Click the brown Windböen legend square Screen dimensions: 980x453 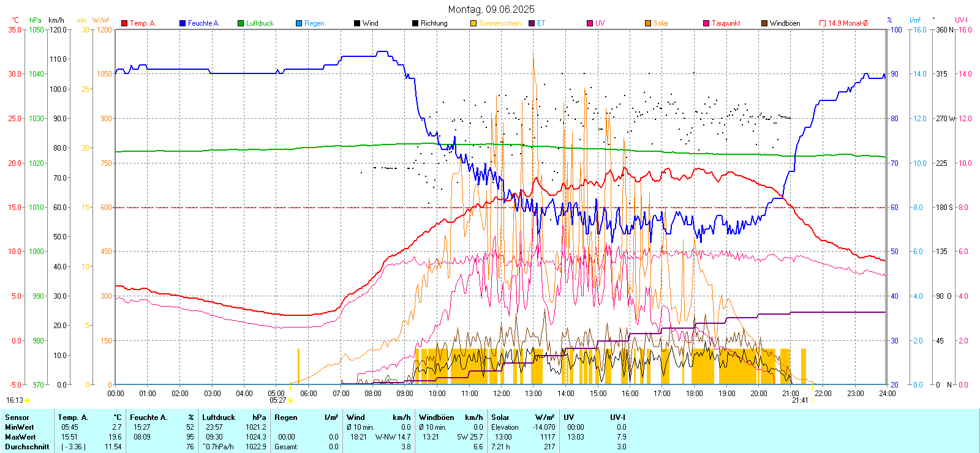[764, 23]
